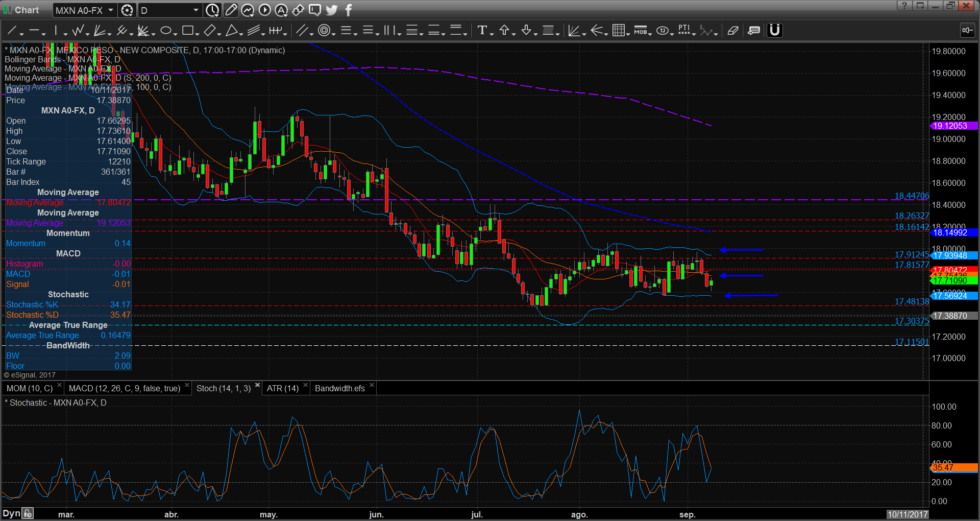The width and height of the screenshot is (980, 521).
Task: Click the 19.12053 purple price label
Action: (954, 126)
